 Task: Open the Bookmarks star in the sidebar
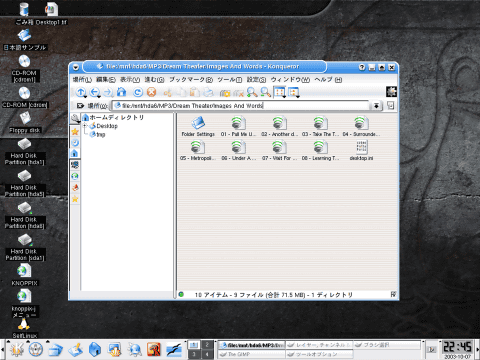tap(75, 131)
